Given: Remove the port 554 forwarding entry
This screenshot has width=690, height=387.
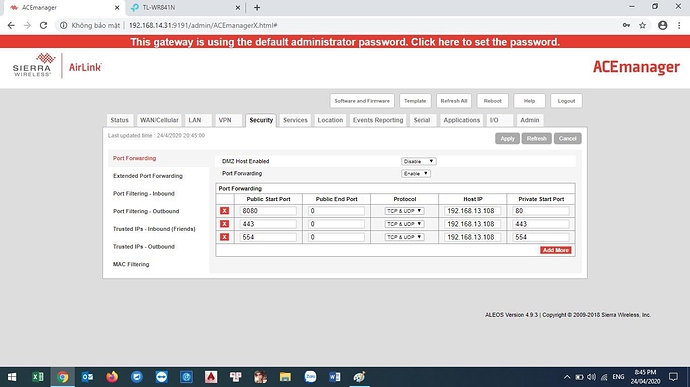Looking at the screenshot, I should point(224,237).
